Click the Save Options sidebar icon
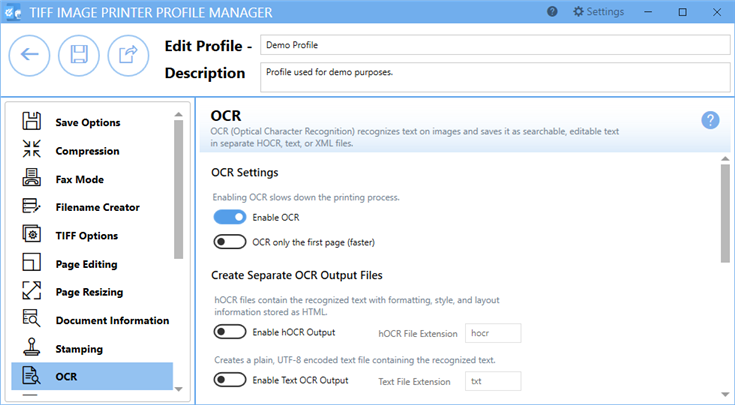This screenshot has width=735, height=405. (31, 121)
